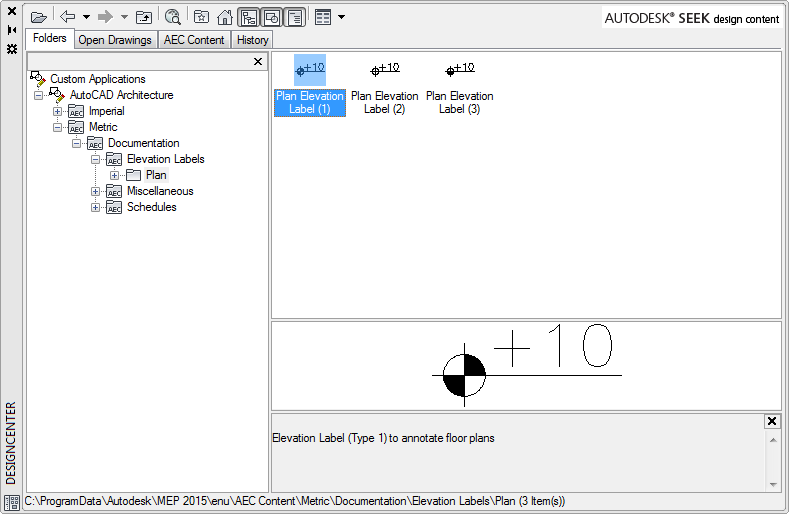Close the DesignCenter palette

tap(12, 11)
